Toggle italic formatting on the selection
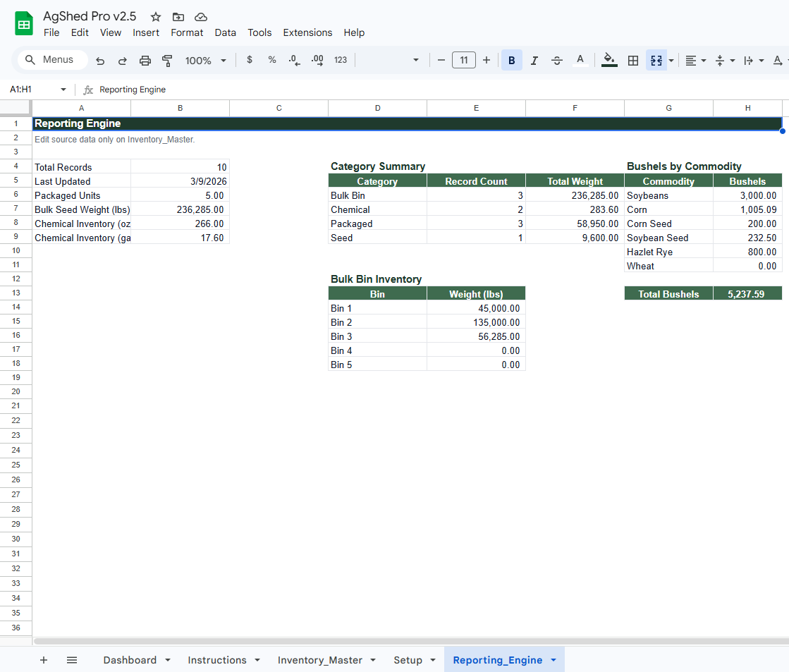Screen dimensions: 789x672 (534, 60)
